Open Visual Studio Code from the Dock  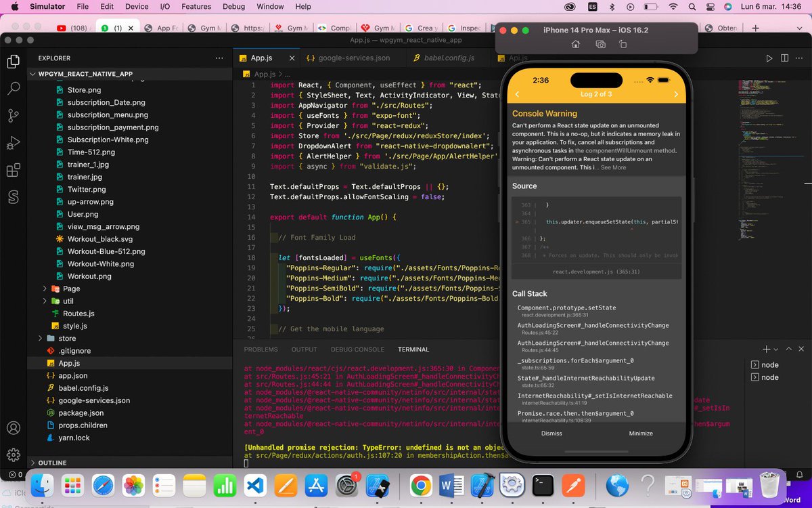point(254,485)
